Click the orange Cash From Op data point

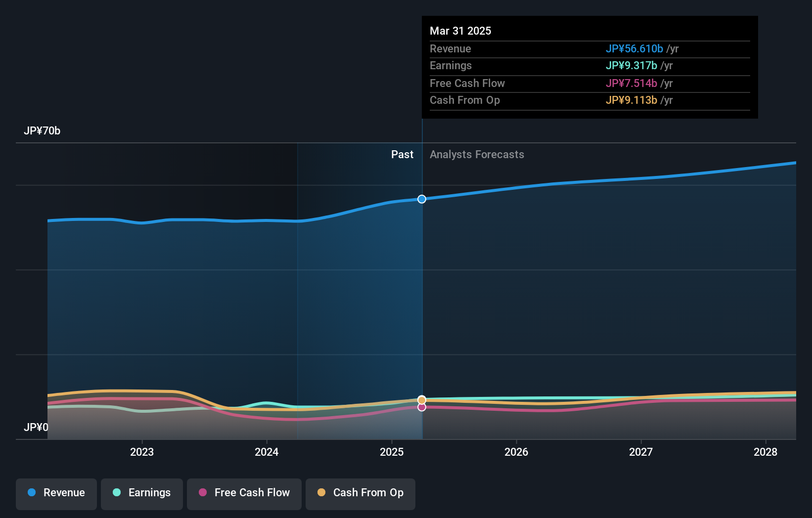click(422, 400)
